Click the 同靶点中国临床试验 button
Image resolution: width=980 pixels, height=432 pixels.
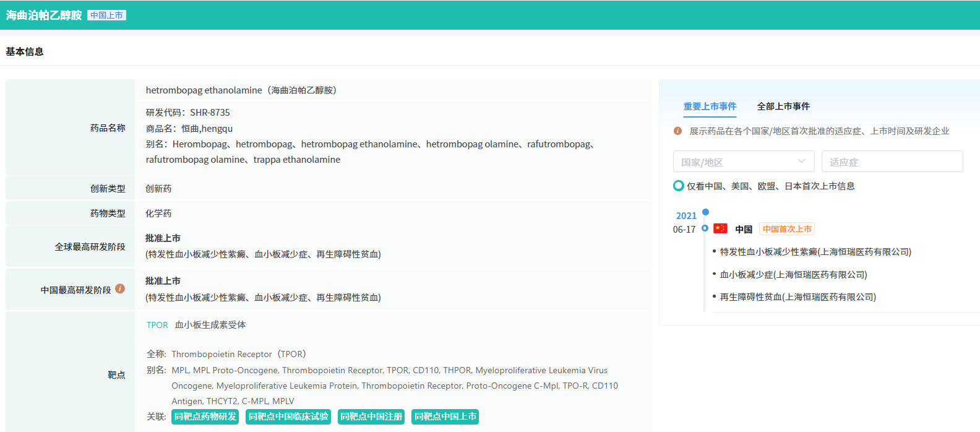[x=288, y=417]
